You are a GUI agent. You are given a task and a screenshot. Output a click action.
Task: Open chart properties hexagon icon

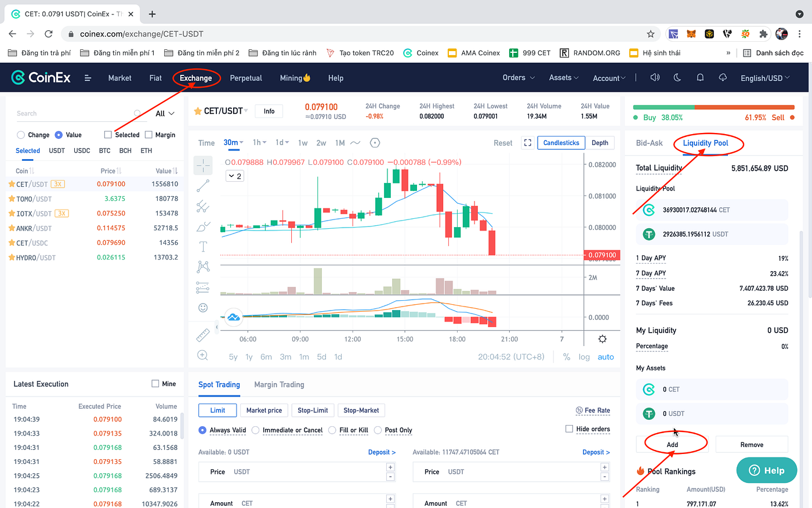click(375, 143)
